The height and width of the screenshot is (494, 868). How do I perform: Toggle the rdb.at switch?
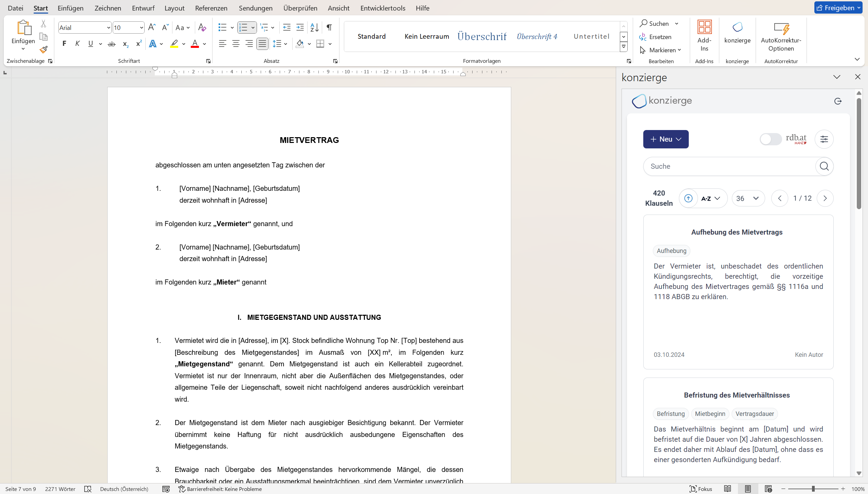click(771, 139)
